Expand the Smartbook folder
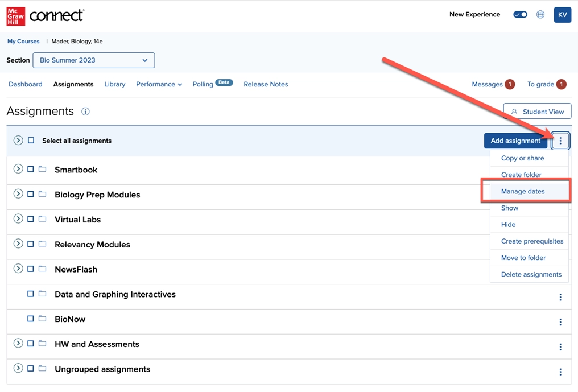The image size is (578, 392). 18,168
